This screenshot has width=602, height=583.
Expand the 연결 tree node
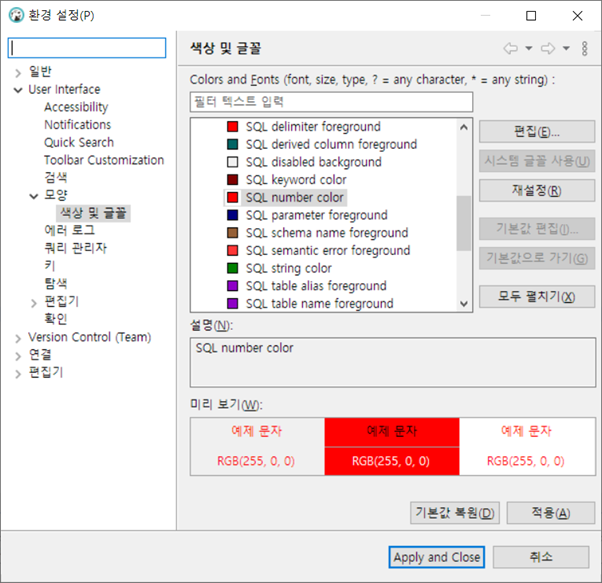point(18,356)
